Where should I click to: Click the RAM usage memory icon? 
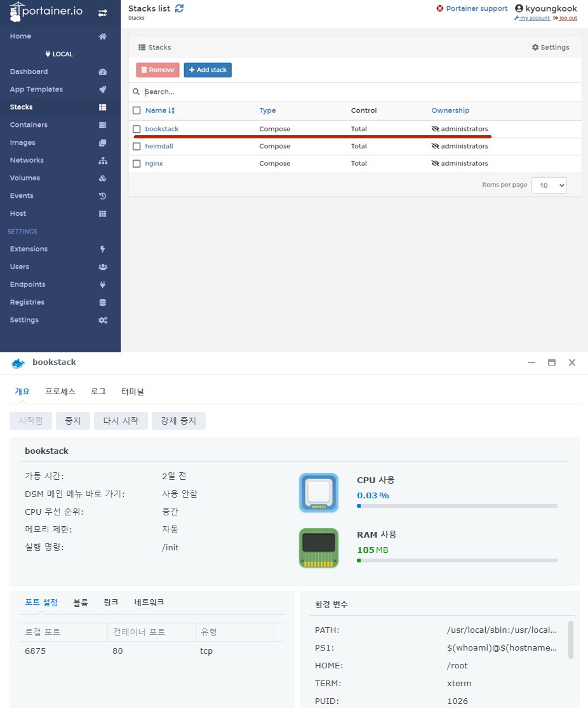318,548
